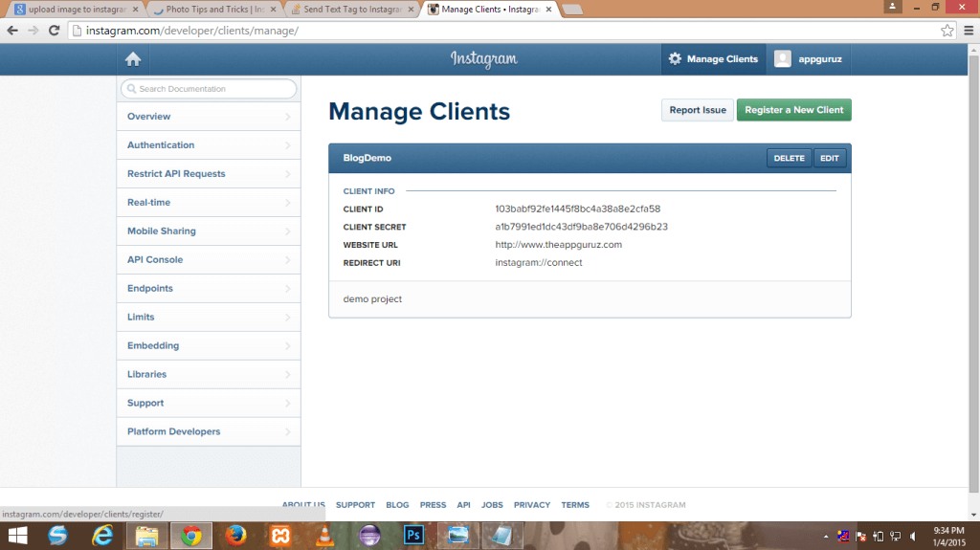Expand the Limits sidebar chevron
980x550 pixels.
(x=287, y=318)
